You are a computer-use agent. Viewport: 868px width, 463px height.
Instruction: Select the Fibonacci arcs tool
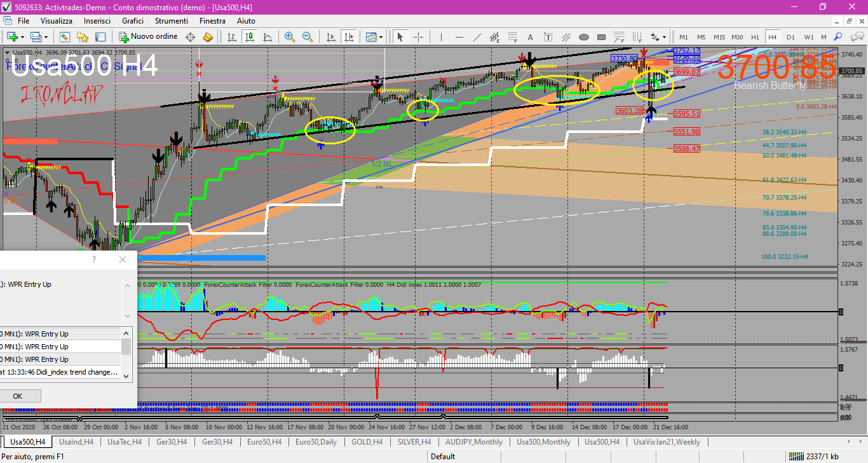click(620, 37)
